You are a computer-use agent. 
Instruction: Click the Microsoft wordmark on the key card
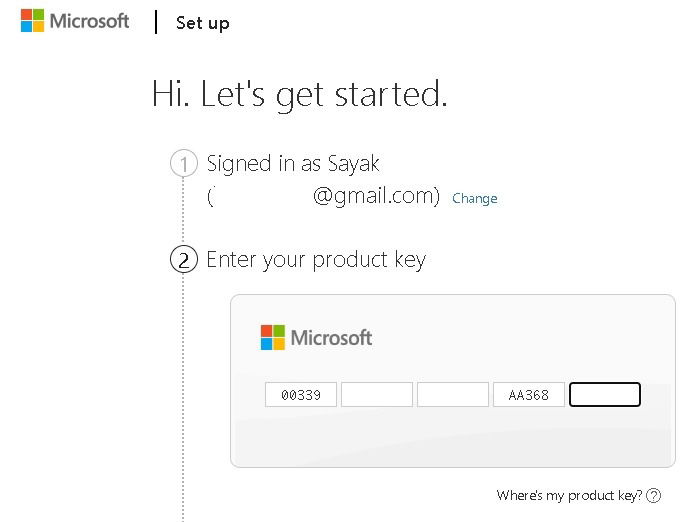tap(331, 338)
